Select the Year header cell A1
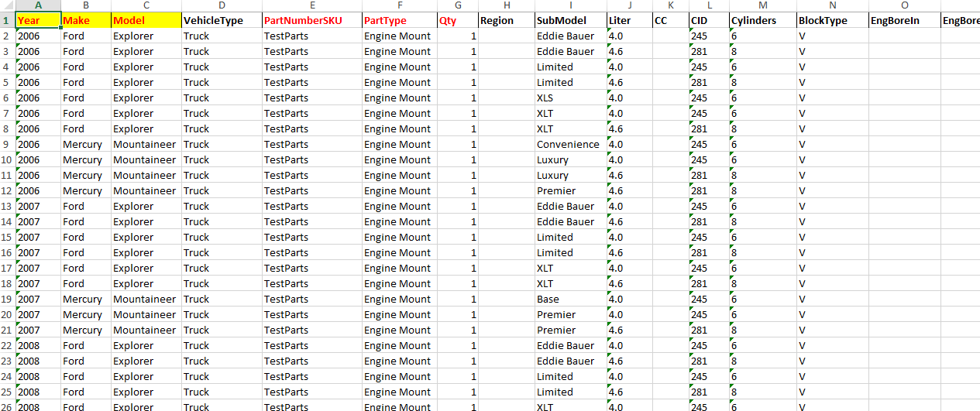This screenshot has height=411, width=980. point(38,20)
